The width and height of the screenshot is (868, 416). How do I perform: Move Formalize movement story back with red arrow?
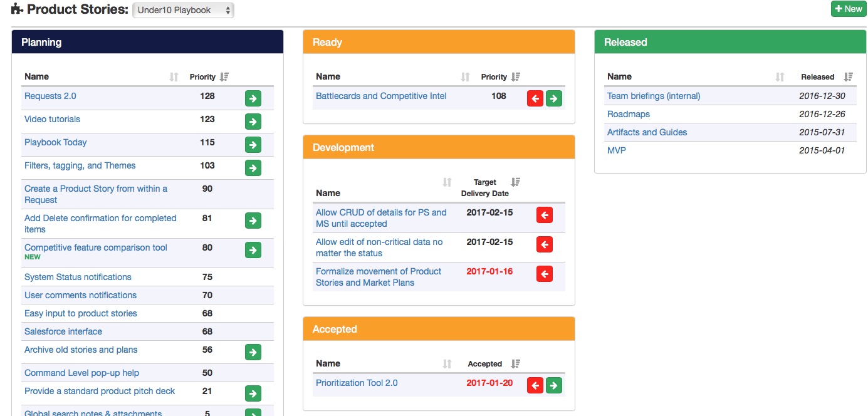pos(545,274)
